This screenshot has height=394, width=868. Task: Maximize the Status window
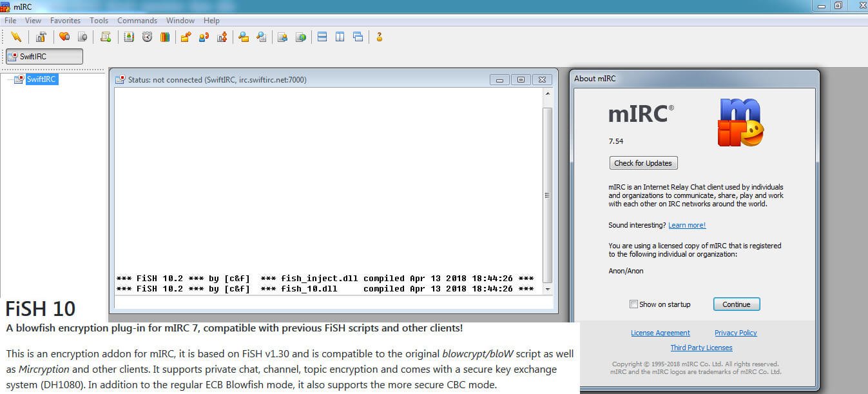tap(521, 80)
